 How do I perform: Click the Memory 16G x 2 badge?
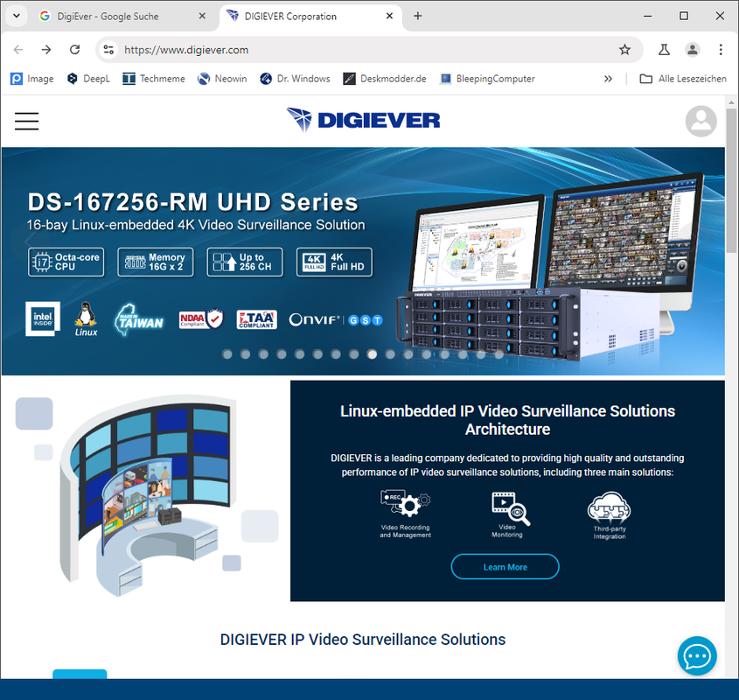tap(156, 262)
